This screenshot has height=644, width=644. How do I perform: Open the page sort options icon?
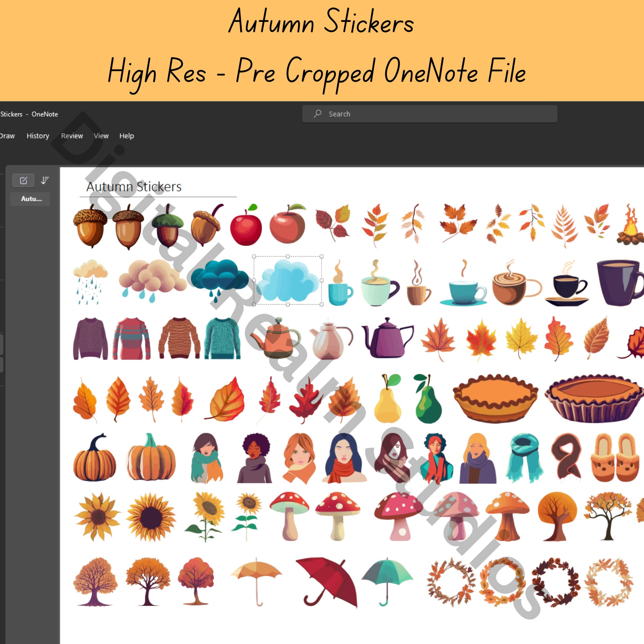pyautogui.click(x=45, y=180)
